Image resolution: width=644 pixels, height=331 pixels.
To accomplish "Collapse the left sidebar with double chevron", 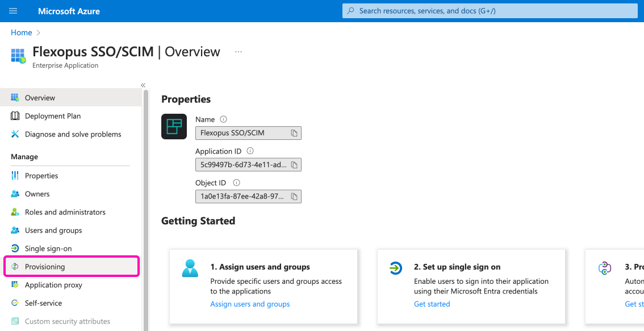I will coord(143,85).
